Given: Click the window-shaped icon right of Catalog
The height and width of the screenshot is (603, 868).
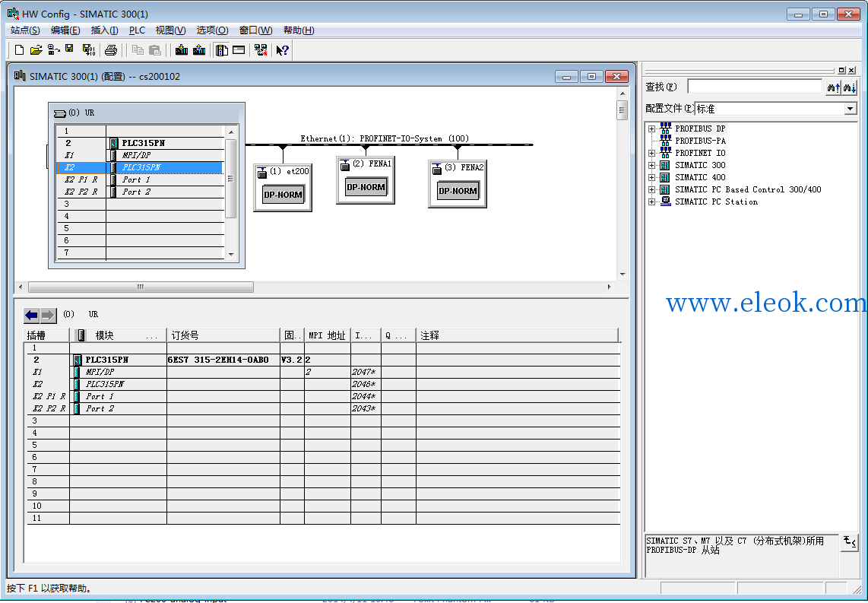Looking at the screenshot, I should point(239,50).
